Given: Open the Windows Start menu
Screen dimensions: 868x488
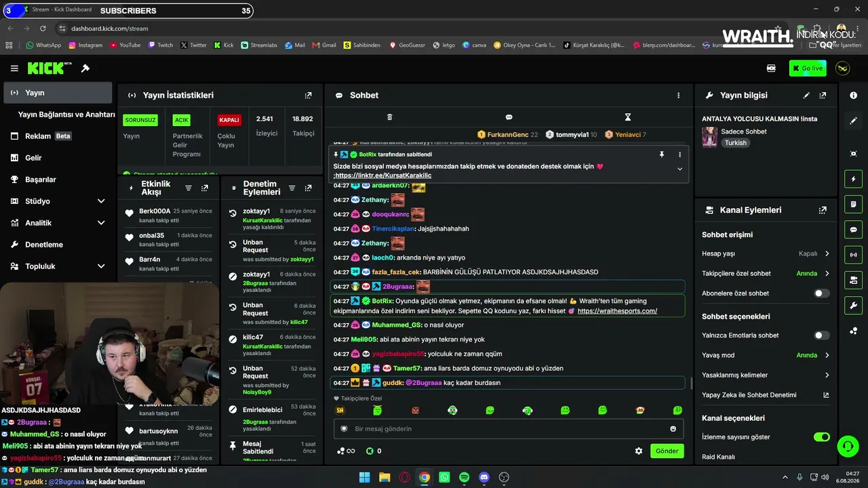Looking at the screenshot, I should [x=364, y=477].
